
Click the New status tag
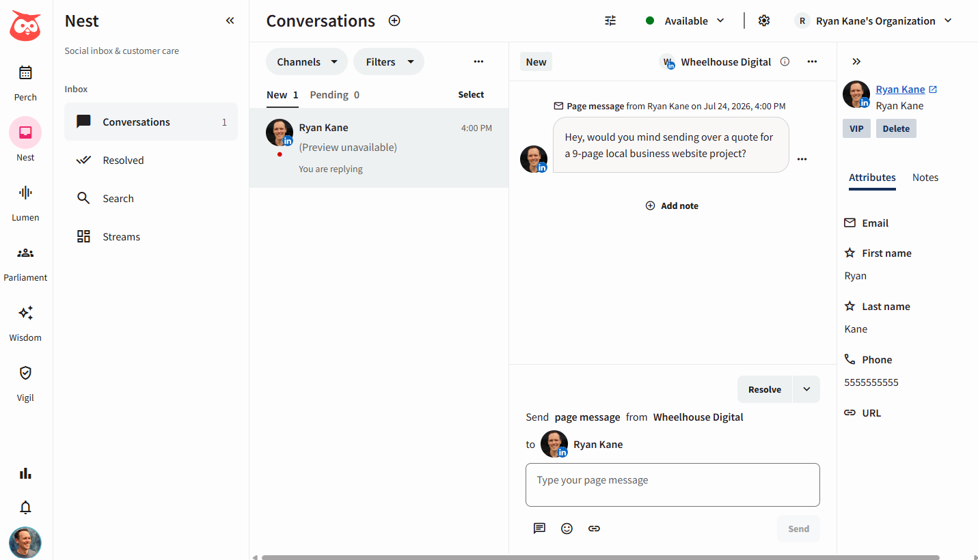click(536, 61)
